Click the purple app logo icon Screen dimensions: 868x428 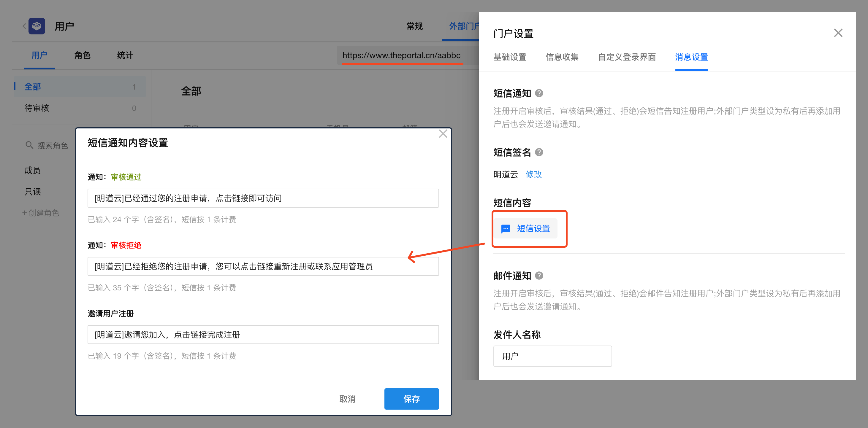37,26
